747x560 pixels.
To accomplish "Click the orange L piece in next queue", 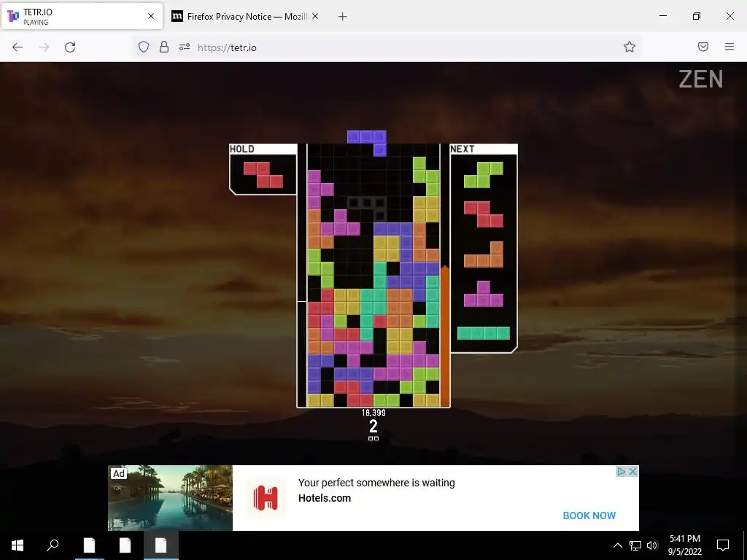I will pos(484,254).
